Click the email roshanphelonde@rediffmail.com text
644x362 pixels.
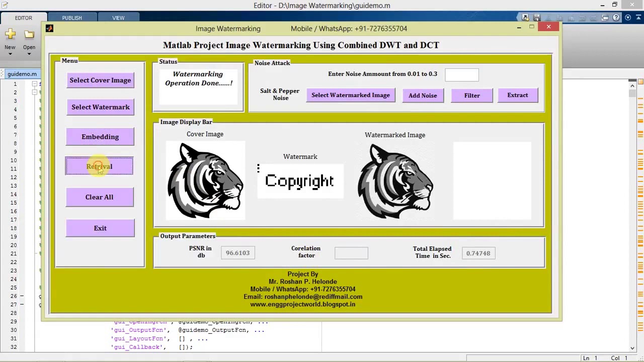click(313, 297)
